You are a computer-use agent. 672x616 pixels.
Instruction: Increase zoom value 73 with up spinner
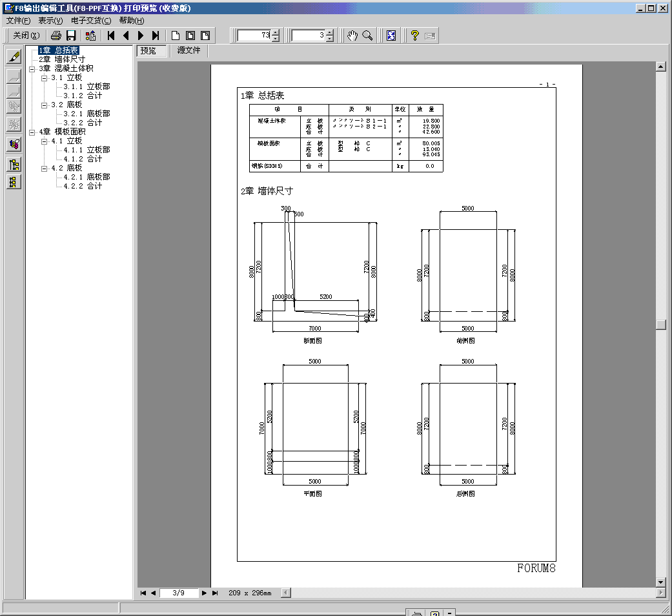tap(276, 32)
